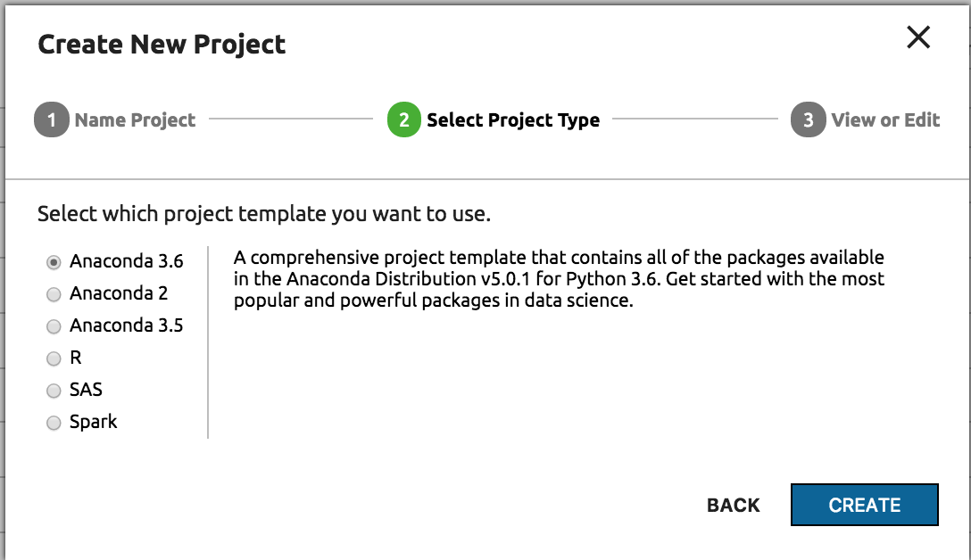Screen dimensions: 971x560
Task: Click the Anaconda 2 label text
Action: [x=119, y=293]
